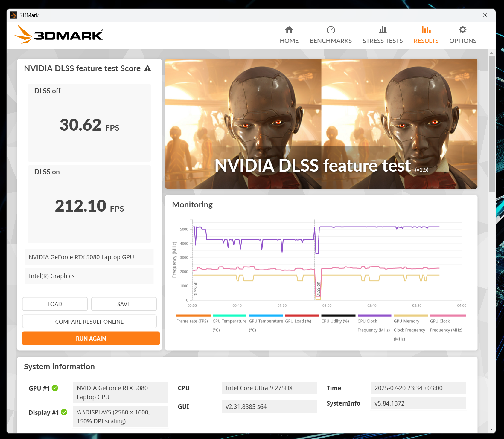Toggle GPU Temperature legend swatch
Viewport: 504px width, 439px height.
pyautogui.click(x=266, y=316)
